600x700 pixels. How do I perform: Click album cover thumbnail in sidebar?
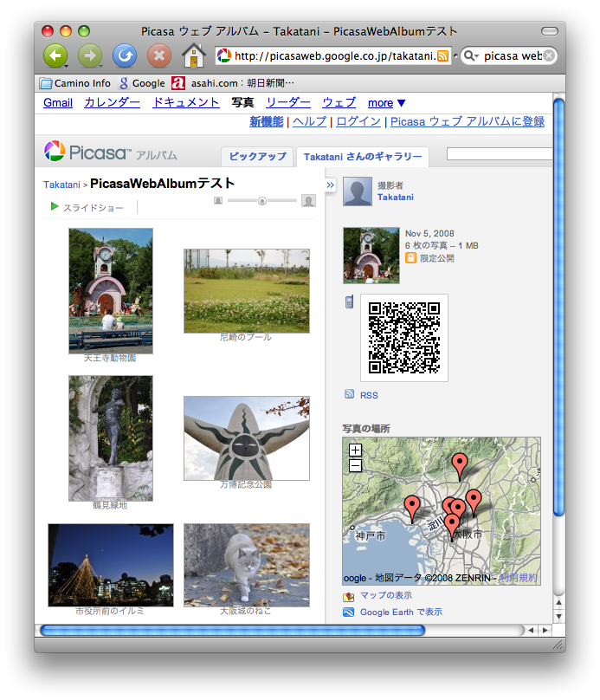[x=371, y=256]
